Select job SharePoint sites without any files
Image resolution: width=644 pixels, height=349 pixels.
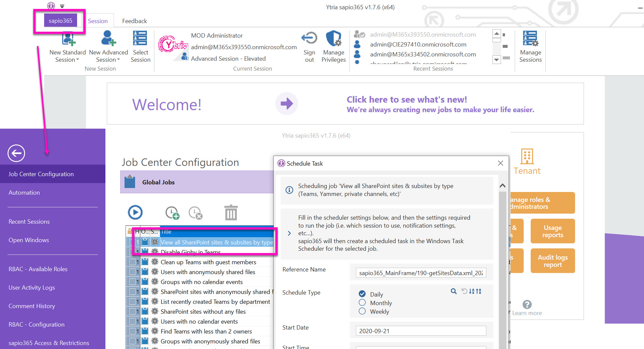tap(203, 311)
